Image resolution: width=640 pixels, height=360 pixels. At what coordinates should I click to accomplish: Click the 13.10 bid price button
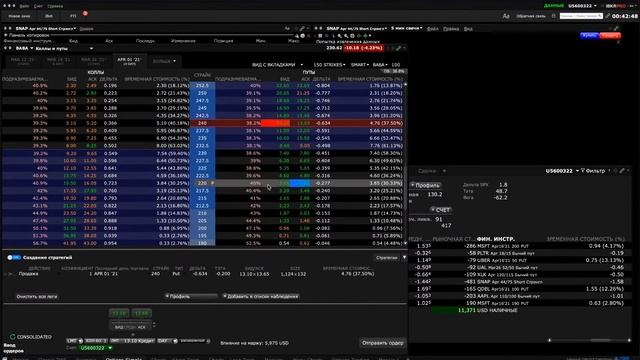pyautogui.click(x=119, y=313)
